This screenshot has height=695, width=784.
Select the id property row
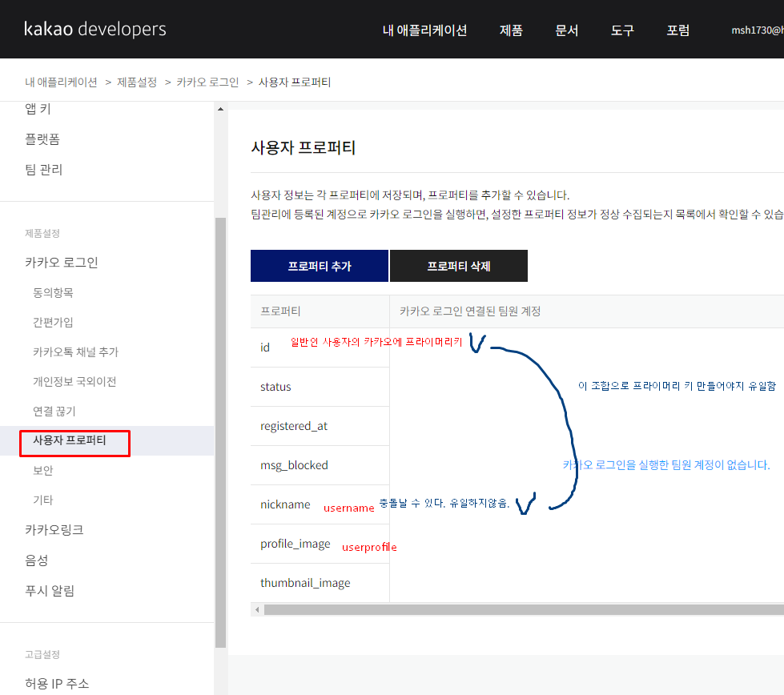point(320,347)
